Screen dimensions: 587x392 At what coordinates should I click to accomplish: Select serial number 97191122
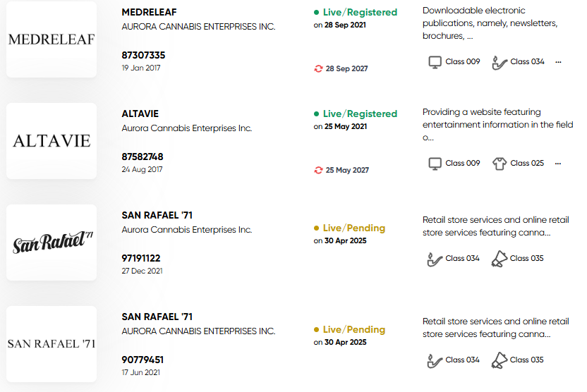click(141, 259)
